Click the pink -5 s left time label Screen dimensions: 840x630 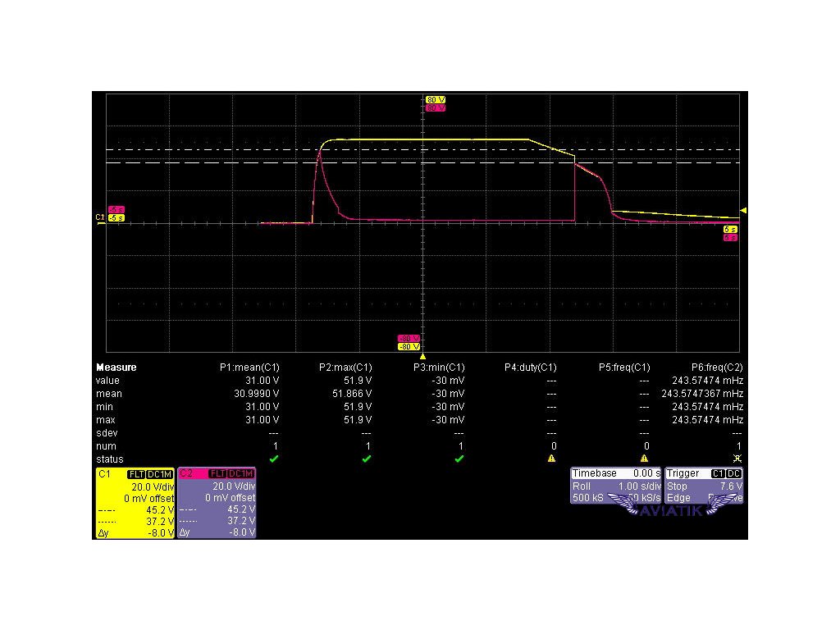[116, 209]
